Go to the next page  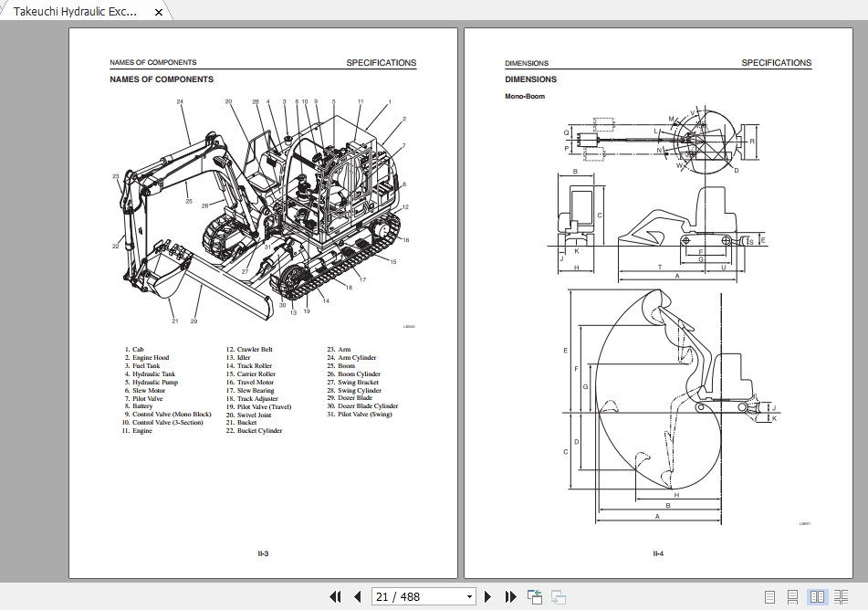click(x=488, y=596)
